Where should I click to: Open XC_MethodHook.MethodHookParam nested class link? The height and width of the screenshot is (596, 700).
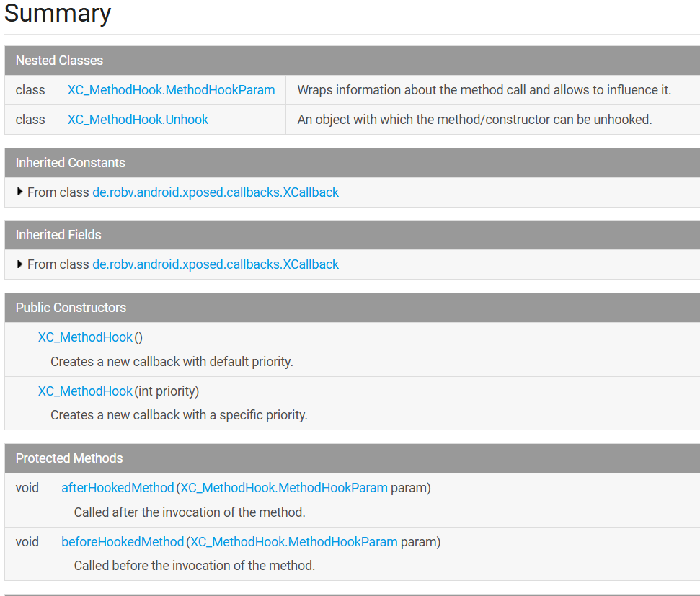point(171,90)
